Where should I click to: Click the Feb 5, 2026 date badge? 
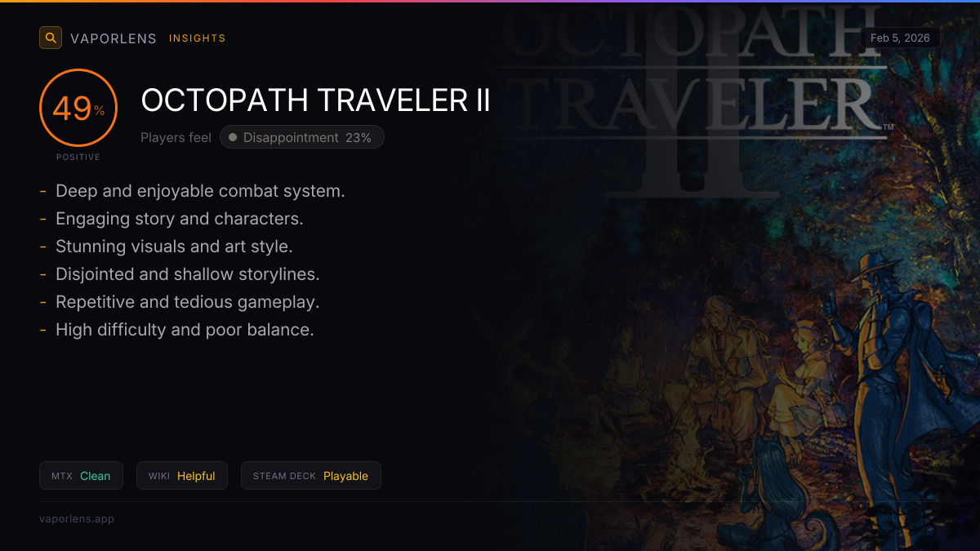900,38
